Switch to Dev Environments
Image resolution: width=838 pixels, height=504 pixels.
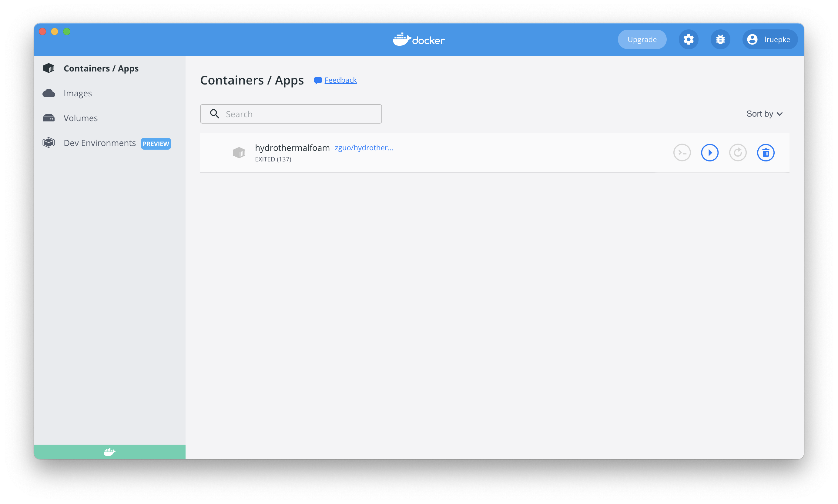[100, 143]
